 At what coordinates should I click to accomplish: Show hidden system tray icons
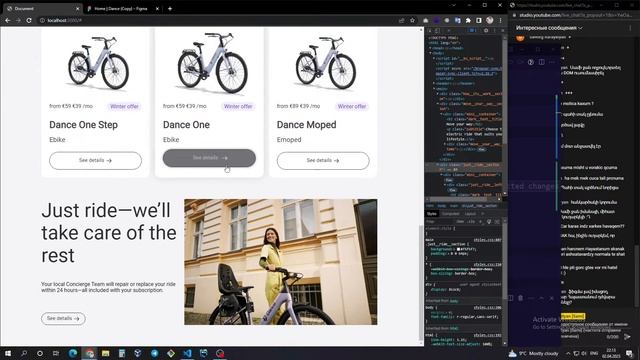pos(568,353)
